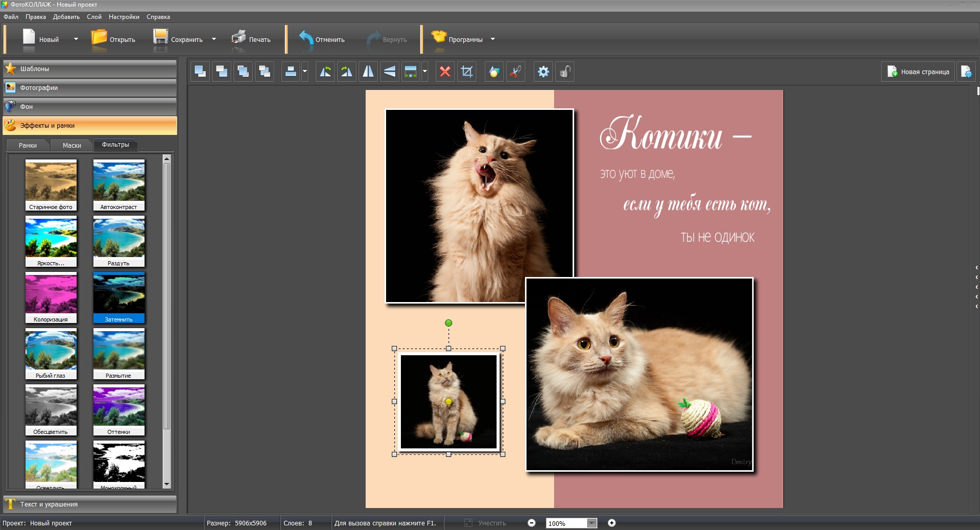Click the send-to-back layer icon

(222, 72)
